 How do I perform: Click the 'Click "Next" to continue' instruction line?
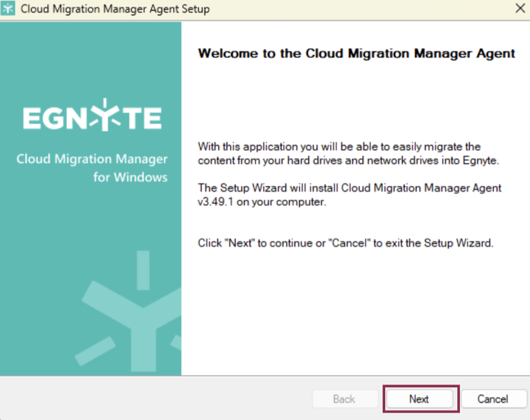pyautogui.click(x=345, y=243)
